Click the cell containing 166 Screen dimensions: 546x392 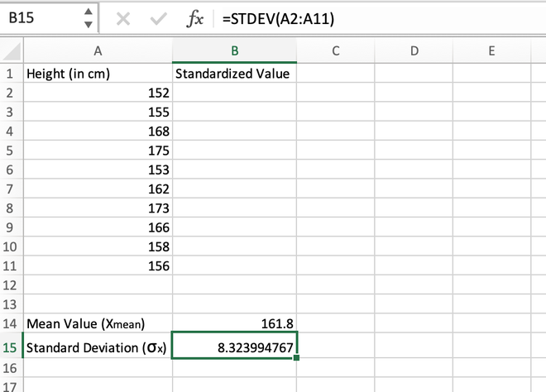click(98, 227)
